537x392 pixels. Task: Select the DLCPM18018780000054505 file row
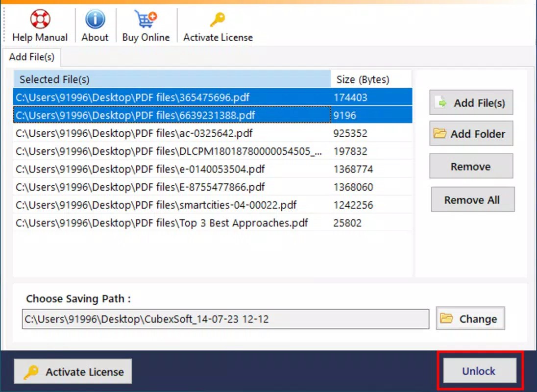[x=213, y=151]
